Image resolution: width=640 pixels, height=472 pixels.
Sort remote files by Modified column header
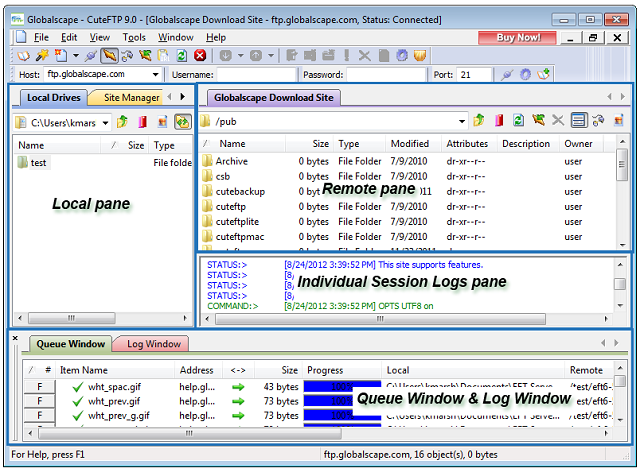coord(410,144)
